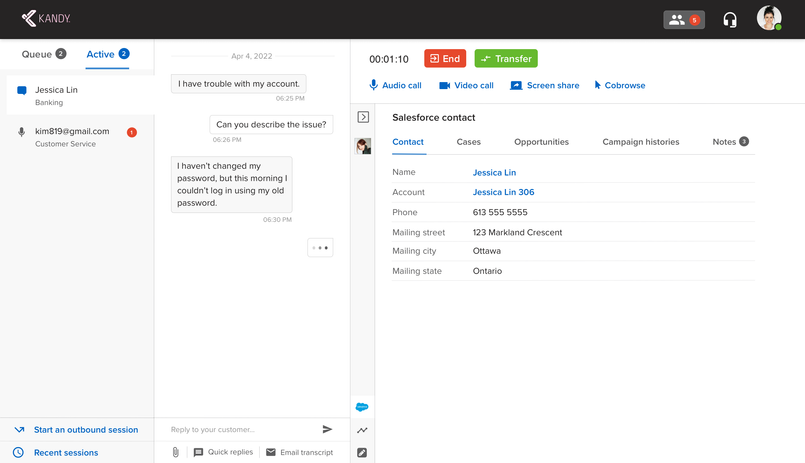Open the analytics trend line icon
This screenshot has width=805, height=463.
(x=362, y=430)
